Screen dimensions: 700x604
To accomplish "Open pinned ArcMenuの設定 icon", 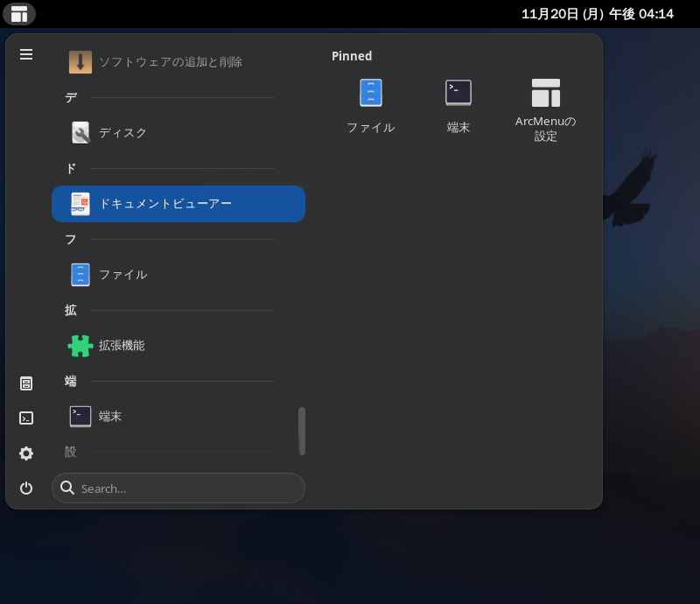I will coord(545,110).
